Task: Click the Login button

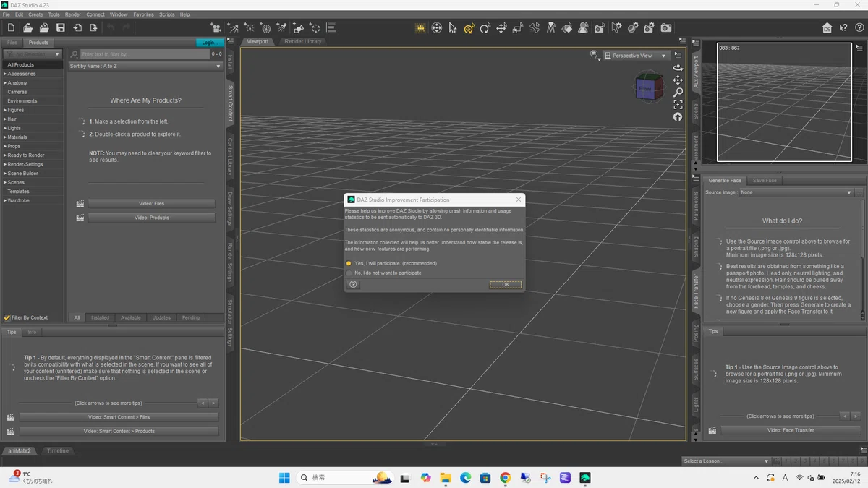Action: point(208,43)
